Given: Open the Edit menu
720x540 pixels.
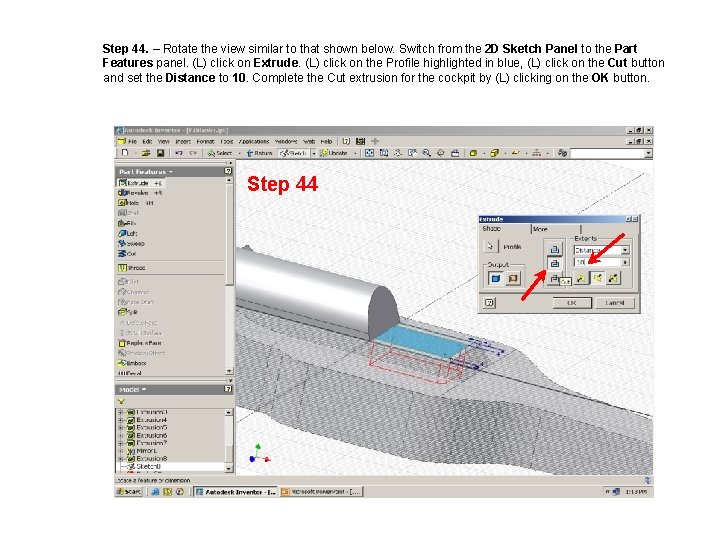Looking at the screenshot, I should (x=147, y=141).
